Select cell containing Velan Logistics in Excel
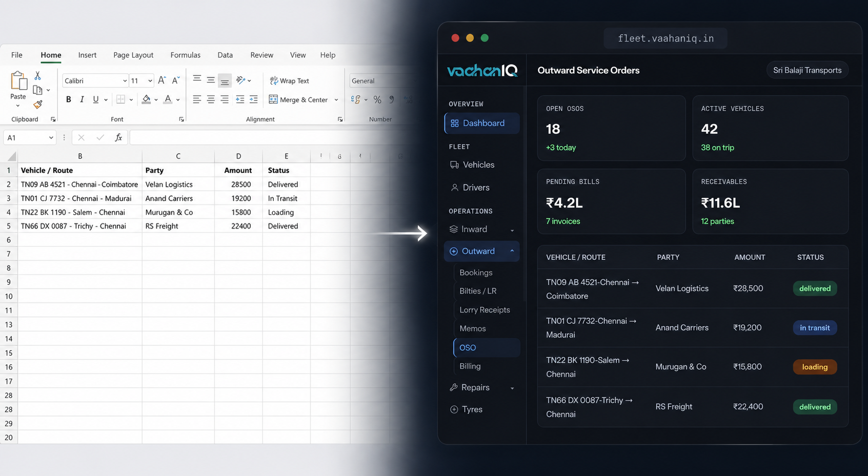This screenshot has width=868, height=476. point(178,184)
